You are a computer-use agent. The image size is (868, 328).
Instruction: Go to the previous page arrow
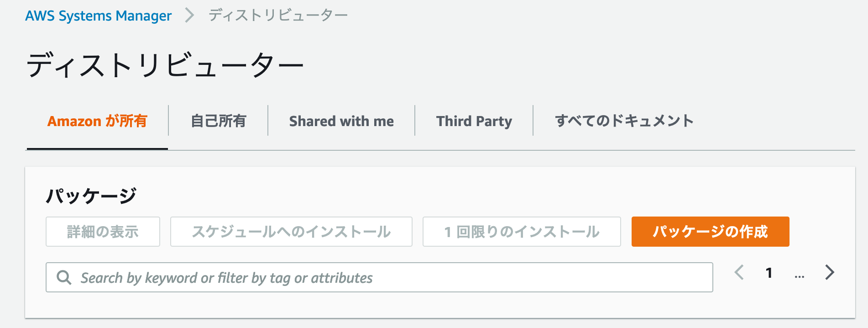[x=739, y=273]
